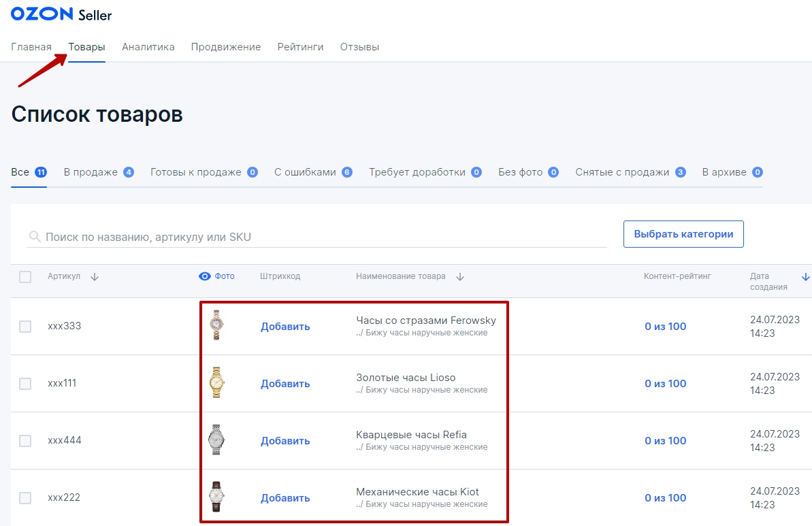Open the Kiot mechanical watch thumbnail
Screen dimensions: 812x526
pyautogui.click(x=216, y=497)
